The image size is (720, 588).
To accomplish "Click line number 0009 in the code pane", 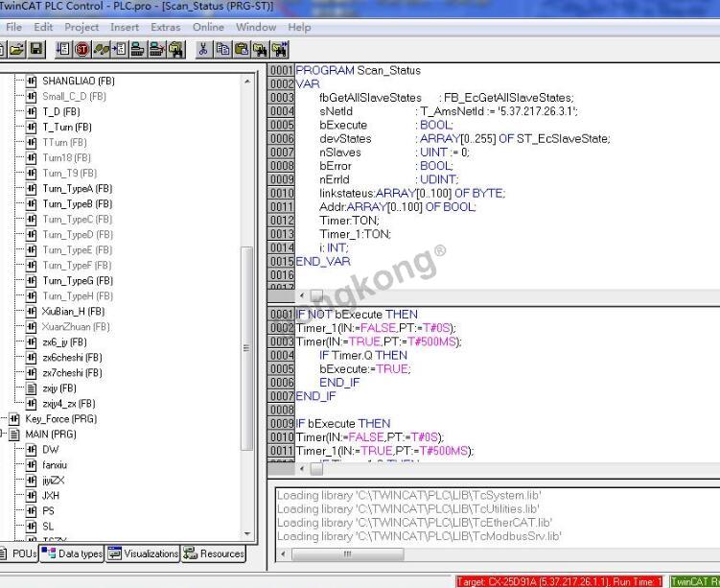I will click(282, 424).
